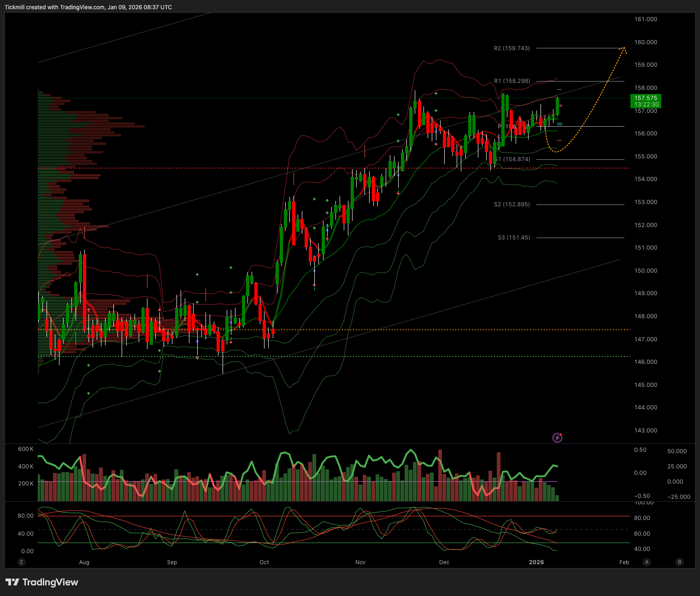Click the orange arrow tip at R2
Viewport: 700px width, 596px height.
click(624, 48)
